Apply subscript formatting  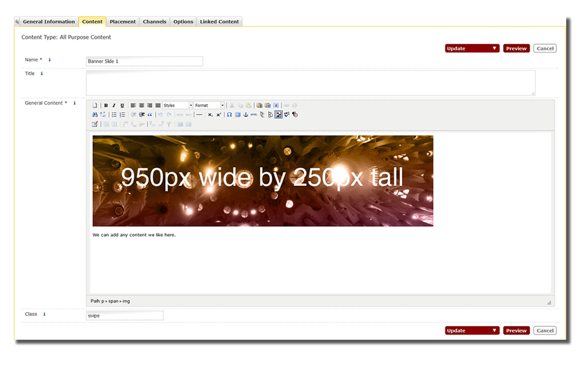click(x=210, y=115)
